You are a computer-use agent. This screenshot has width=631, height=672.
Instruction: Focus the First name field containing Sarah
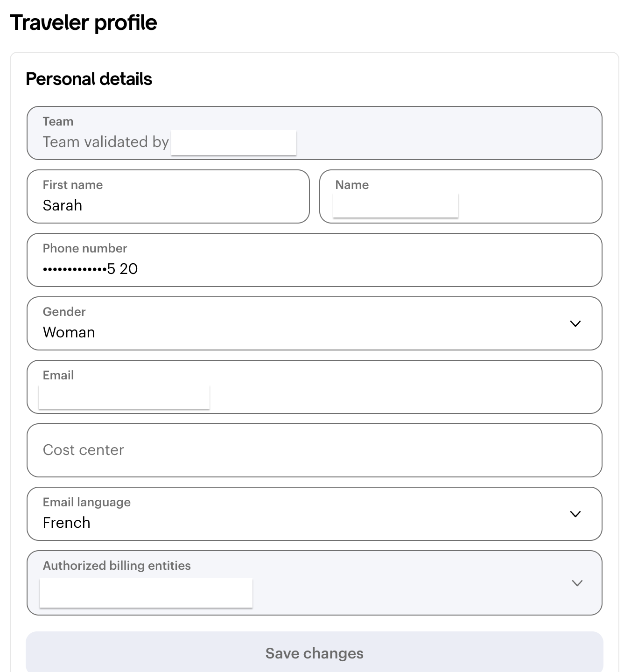(x=168, y=205)
